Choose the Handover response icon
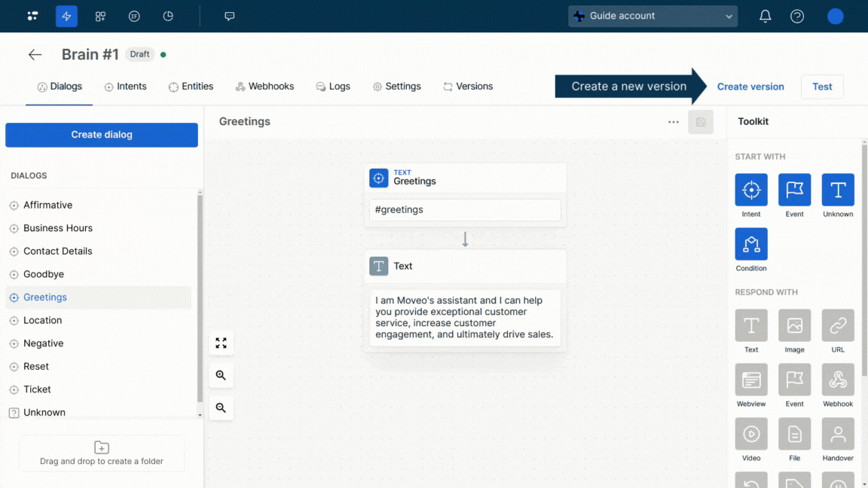 (838, 434)
